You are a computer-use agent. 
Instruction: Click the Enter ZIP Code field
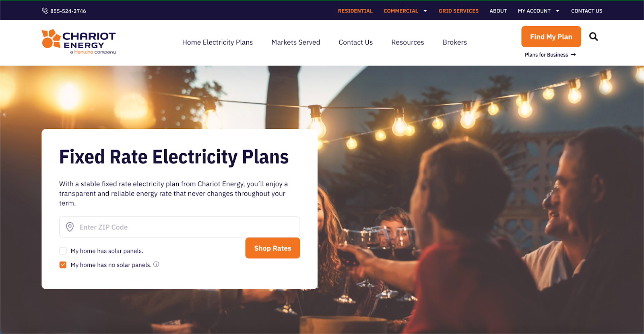[180, 227]
